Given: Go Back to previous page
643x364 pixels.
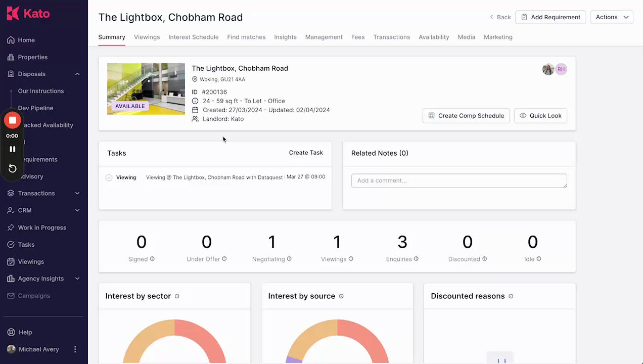Looking at the screenshot, I should (500, 17).
